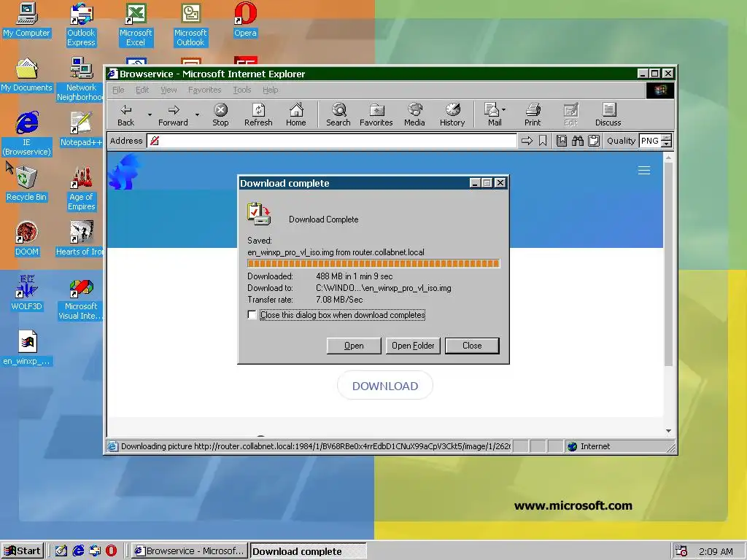This screenshot has width=747, height=560.
Task: Click the system tray clock 2:09 AM
Action: [x=716, y=551]
